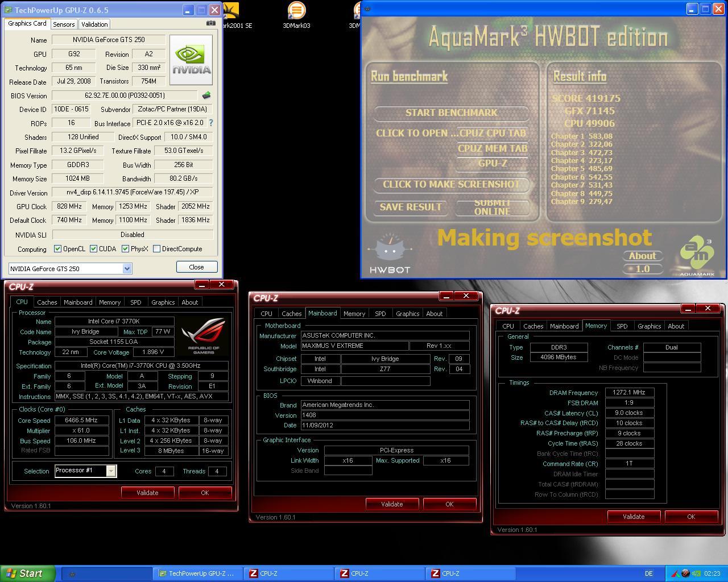
Task: Open the Mainboard tab in CPU-Z Memory window
Action: click(x=564, y=326)
